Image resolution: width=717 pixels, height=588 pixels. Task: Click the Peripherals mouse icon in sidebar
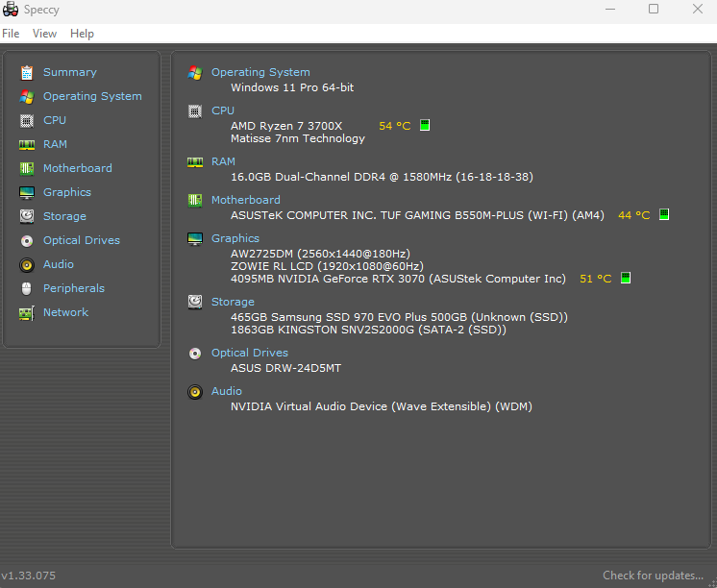pyautogui.click(x=27, y=288)
